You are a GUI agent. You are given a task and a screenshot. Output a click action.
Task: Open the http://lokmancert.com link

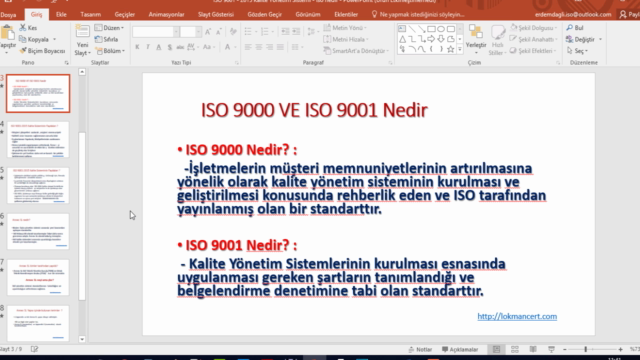517,316
